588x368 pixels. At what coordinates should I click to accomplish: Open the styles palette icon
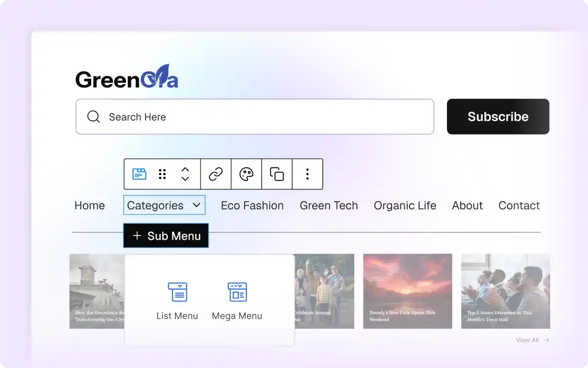(246, 174)
